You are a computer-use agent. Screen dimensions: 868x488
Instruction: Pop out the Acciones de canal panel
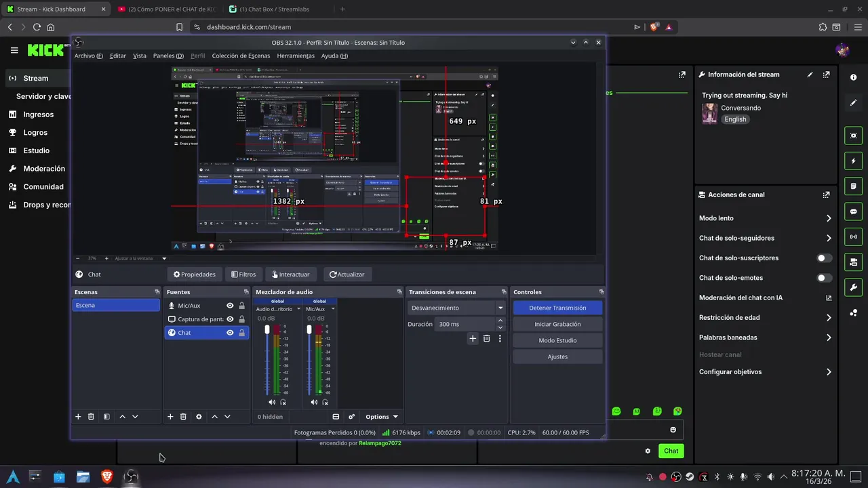(826, 195)
